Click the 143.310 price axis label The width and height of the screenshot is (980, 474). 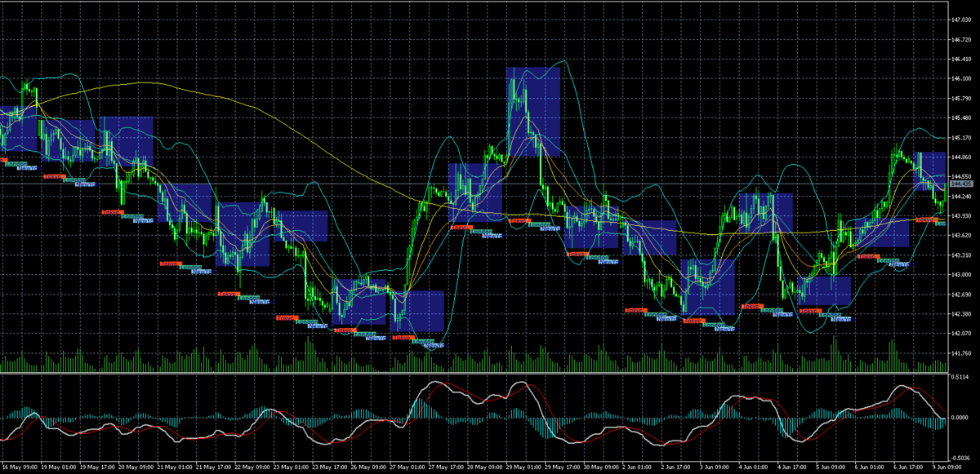961,255
